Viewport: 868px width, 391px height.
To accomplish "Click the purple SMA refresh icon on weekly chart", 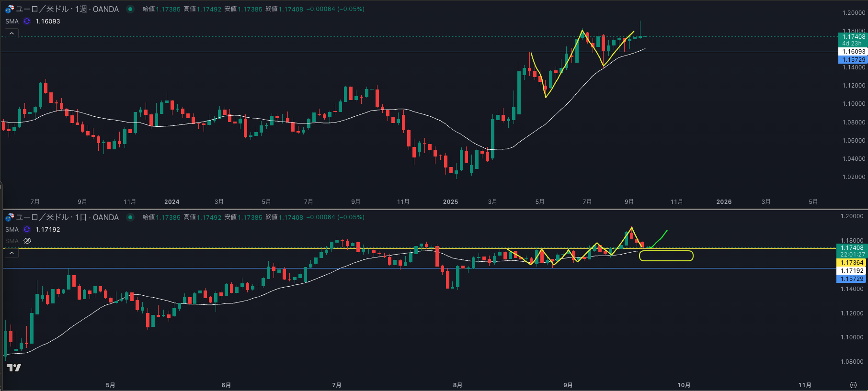I will pyautogui.click(x=27, y=21).
